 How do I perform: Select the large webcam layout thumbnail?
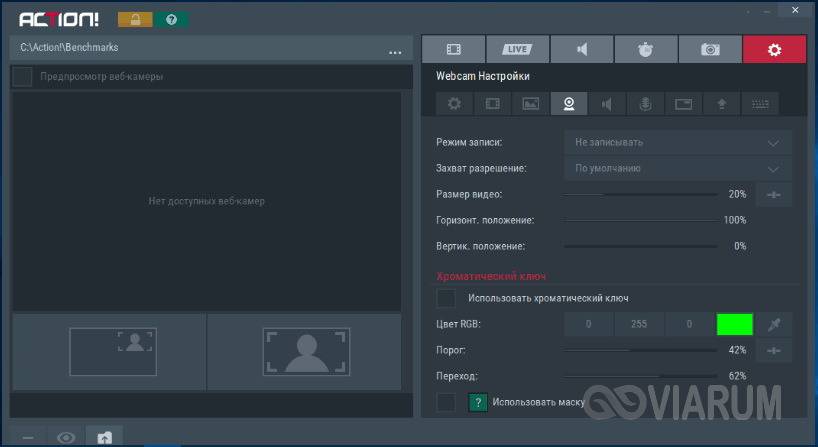point(306,351)
